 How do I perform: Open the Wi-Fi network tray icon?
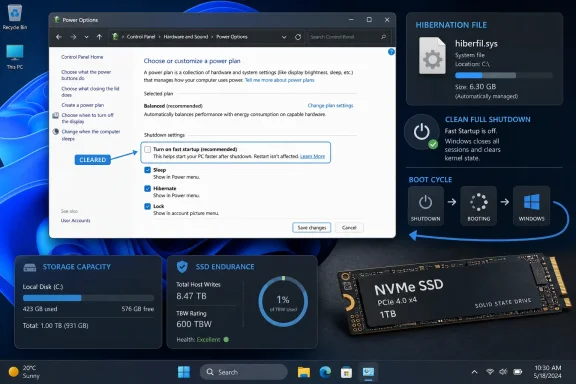(x=490, y=372)
